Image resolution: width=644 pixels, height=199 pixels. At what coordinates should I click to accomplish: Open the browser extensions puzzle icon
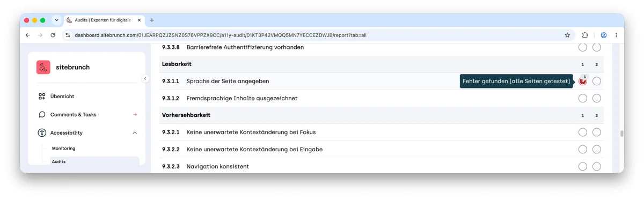[x=585, y=35]
